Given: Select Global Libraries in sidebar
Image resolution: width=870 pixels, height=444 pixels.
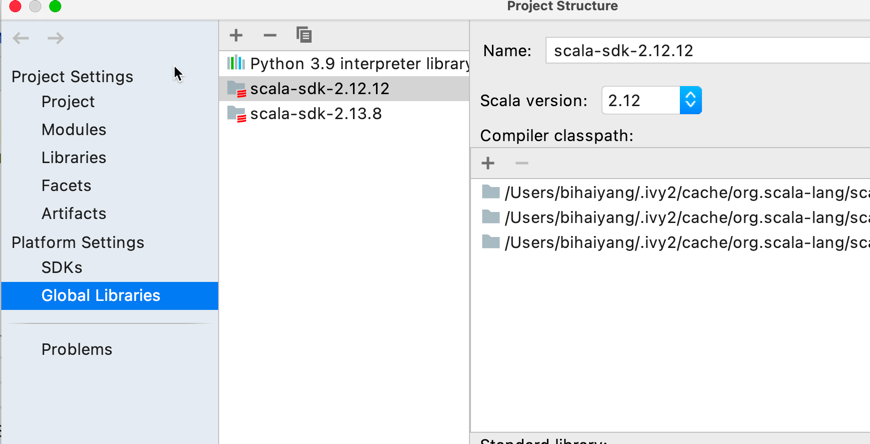Looking at the screenshot, I should pyautogui.click(x=110, y=295).
